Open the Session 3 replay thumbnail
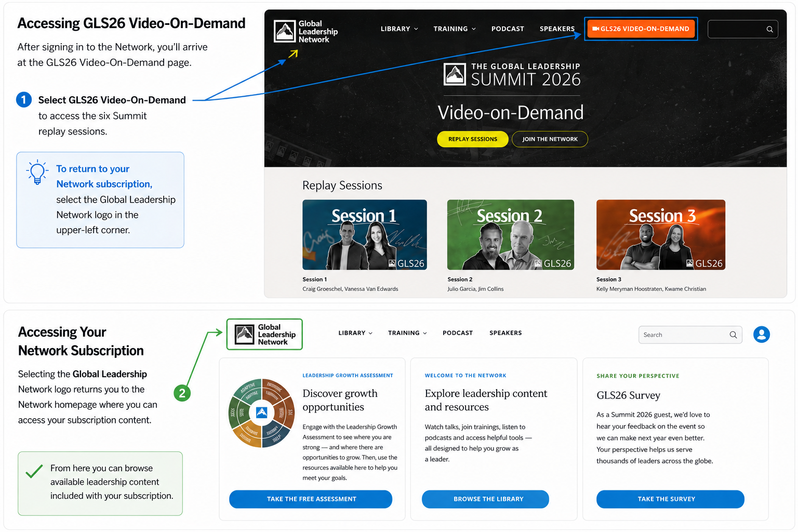798x532 pixels. pyautogui.click(x=661, y=235)
